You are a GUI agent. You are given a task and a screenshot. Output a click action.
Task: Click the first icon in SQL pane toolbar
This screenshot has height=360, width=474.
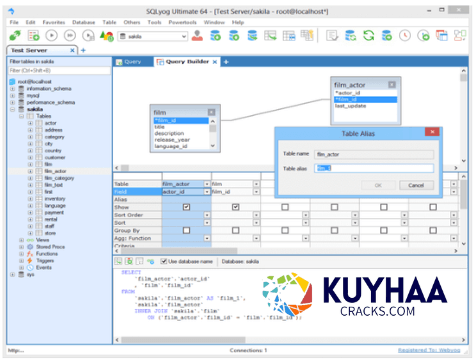(118, 261)
